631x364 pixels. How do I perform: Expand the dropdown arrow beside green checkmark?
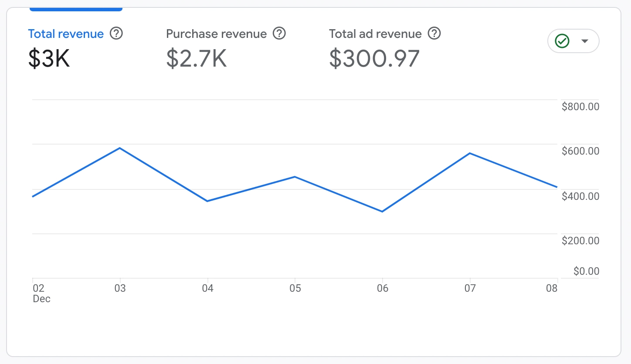pyautogui.click(x=585, y=41)
